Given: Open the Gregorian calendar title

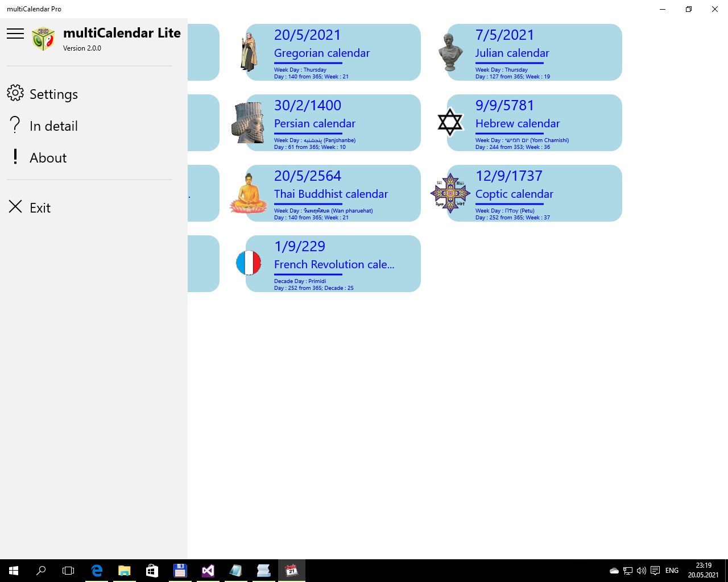Looking at the screenshot, I should point(322,53).
